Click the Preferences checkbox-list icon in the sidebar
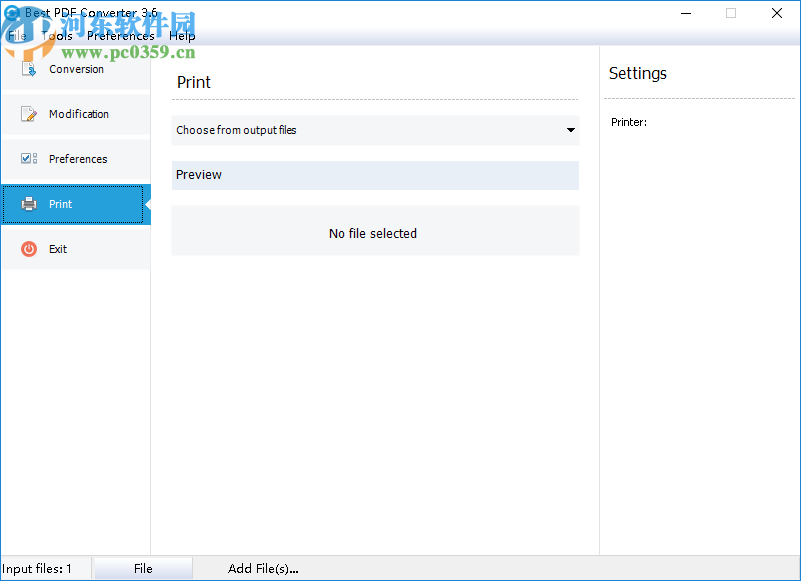This screenshot has width=801, height=581. (x=25, y=158)
